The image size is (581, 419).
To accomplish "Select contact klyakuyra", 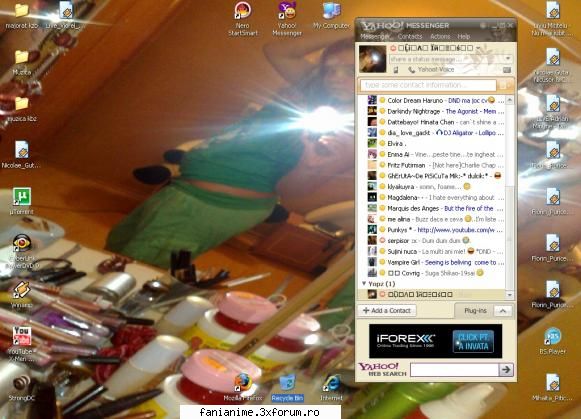I will (x=432, y=187).
